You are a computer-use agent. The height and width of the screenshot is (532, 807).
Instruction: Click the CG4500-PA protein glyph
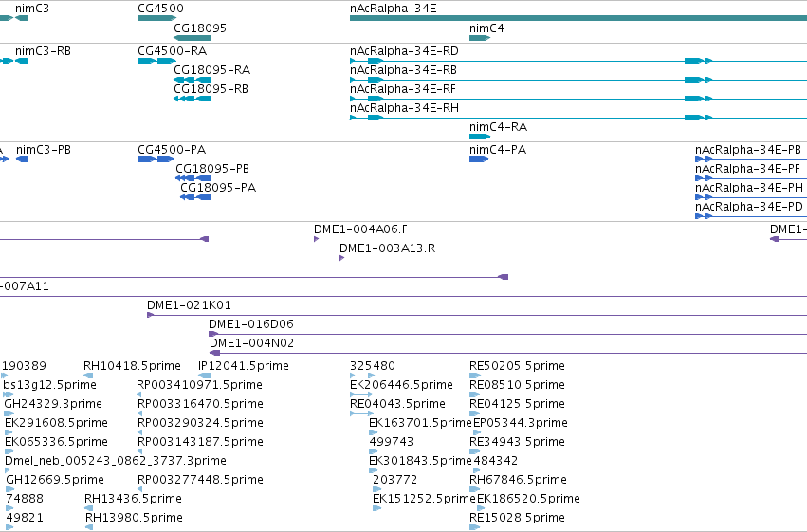click(x=156, y=159)
